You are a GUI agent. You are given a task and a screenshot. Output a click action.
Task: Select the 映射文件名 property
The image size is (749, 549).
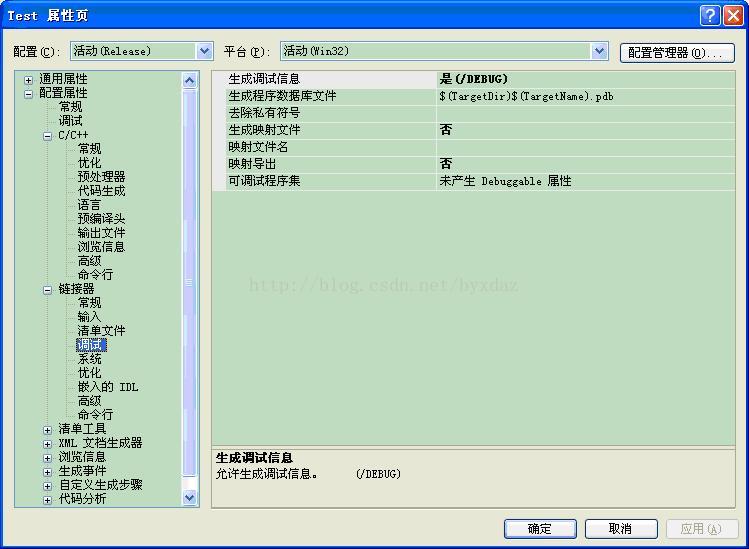click(x=258, y=147)
